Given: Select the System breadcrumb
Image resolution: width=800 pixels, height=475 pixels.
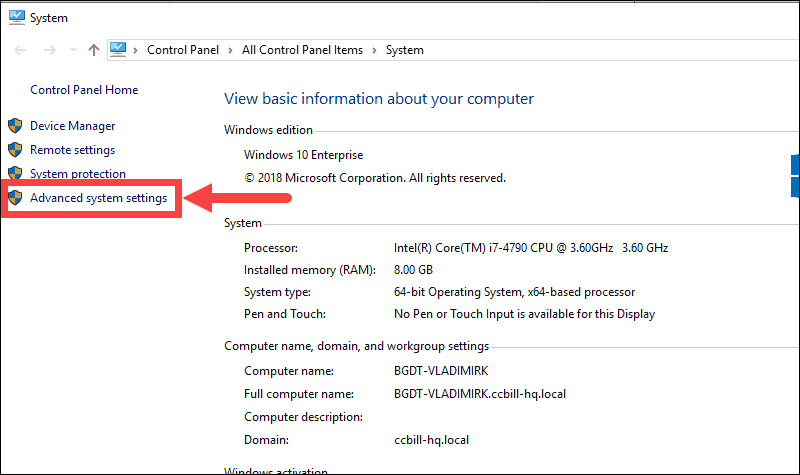Looking at the screenshot, I should coord(405,50).
